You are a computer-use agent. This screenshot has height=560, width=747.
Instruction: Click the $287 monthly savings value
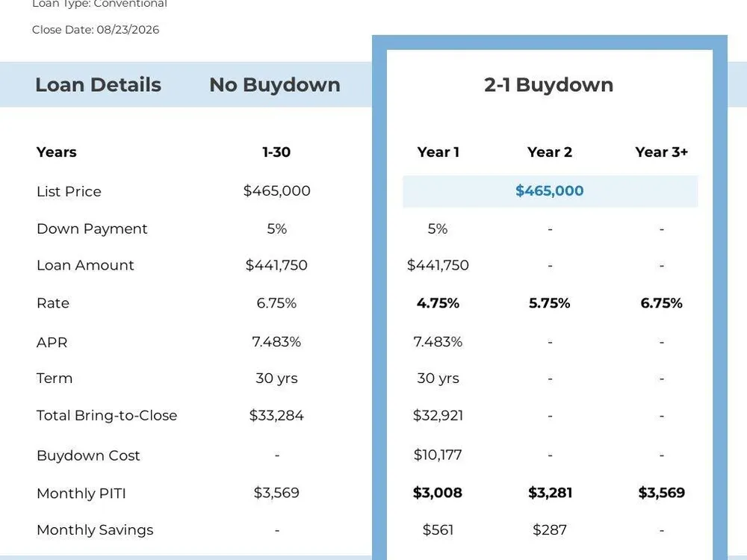point(550,529)
